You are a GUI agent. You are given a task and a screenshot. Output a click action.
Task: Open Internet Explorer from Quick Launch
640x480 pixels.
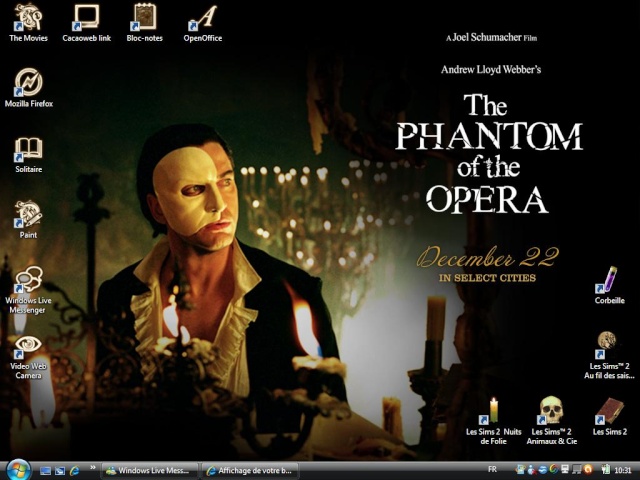(74, 471)
